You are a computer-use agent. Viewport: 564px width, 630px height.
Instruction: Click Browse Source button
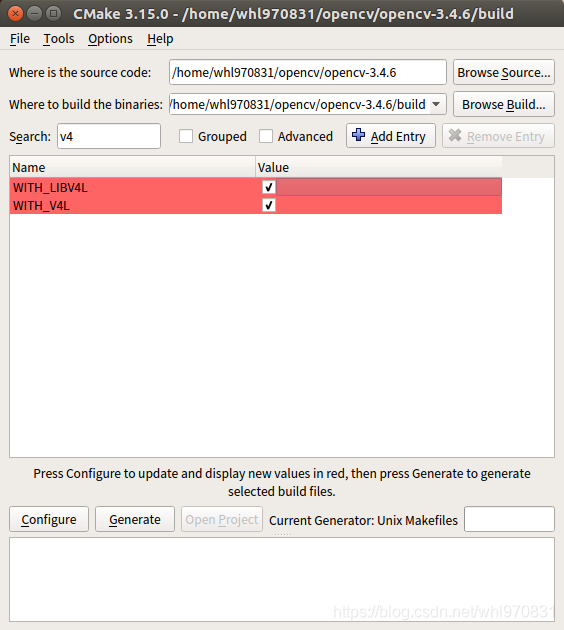(504, 72)
